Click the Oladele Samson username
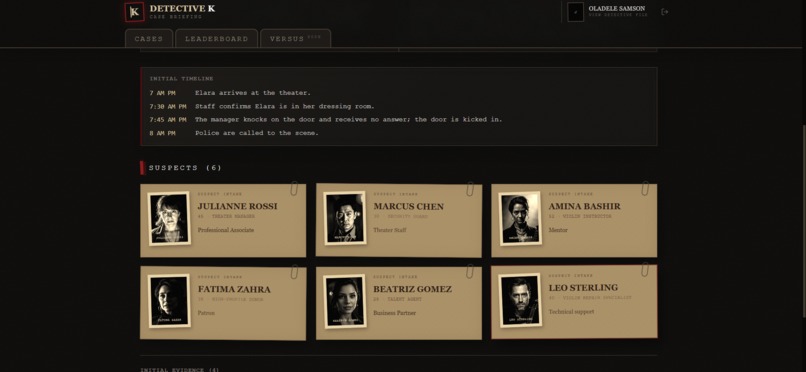The height and width of the screenshot is (372, 806). point(616,9)
